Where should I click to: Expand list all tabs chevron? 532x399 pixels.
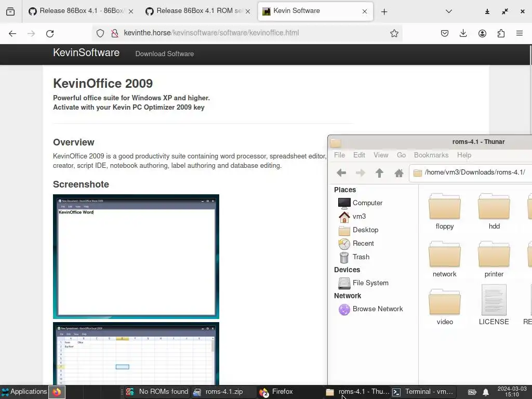point(448,11)
